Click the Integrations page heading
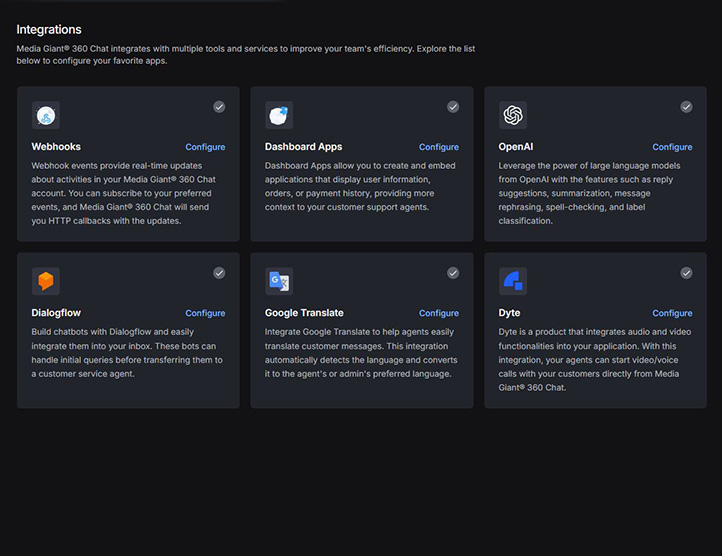 coord(49,30)
